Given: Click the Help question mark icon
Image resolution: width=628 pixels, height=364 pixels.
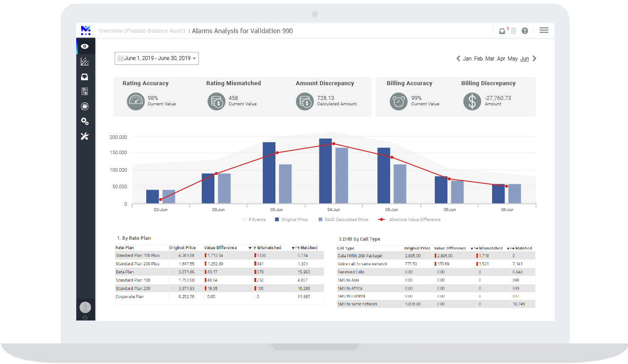Looking at the screenshot, I should coord(524,31).
